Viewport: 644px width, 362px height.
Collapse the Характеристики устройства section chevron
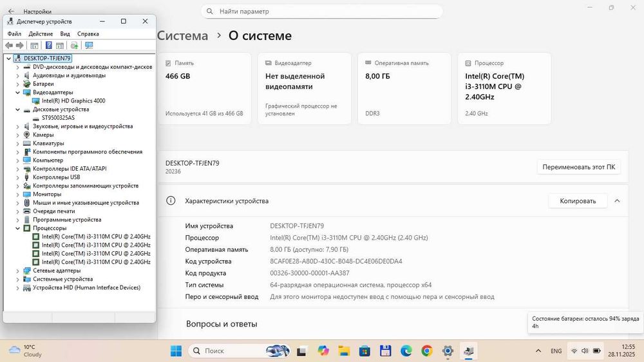[617, 201]
